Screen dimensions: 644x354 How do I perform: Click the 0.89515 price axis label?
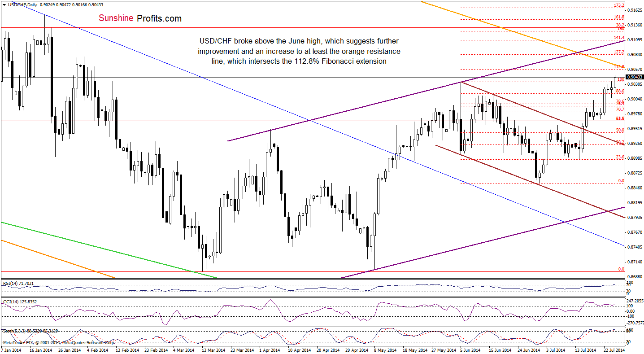click(635, 128)
